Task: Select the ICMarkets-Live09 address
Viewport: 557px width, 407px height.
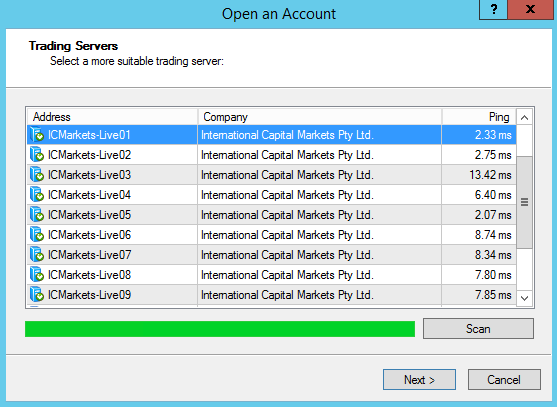Action: click(89, 295)
